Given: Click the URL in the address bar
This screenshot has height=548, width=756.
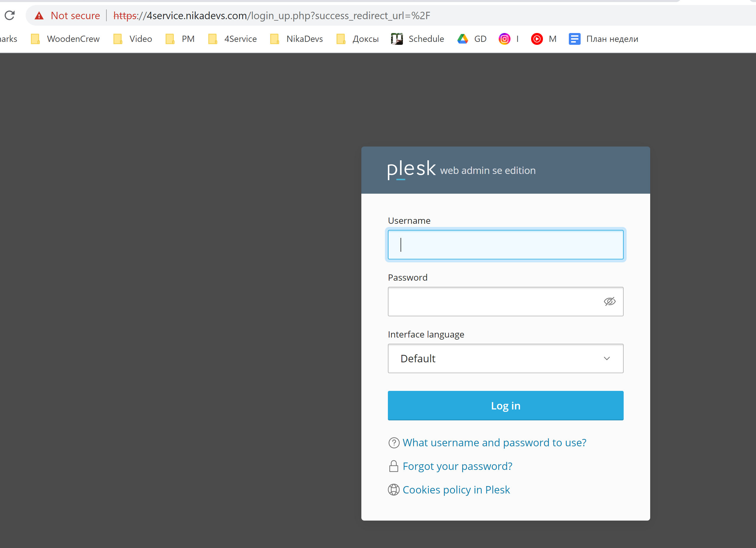Looking at the screenshot, I should tap(272, 16).
